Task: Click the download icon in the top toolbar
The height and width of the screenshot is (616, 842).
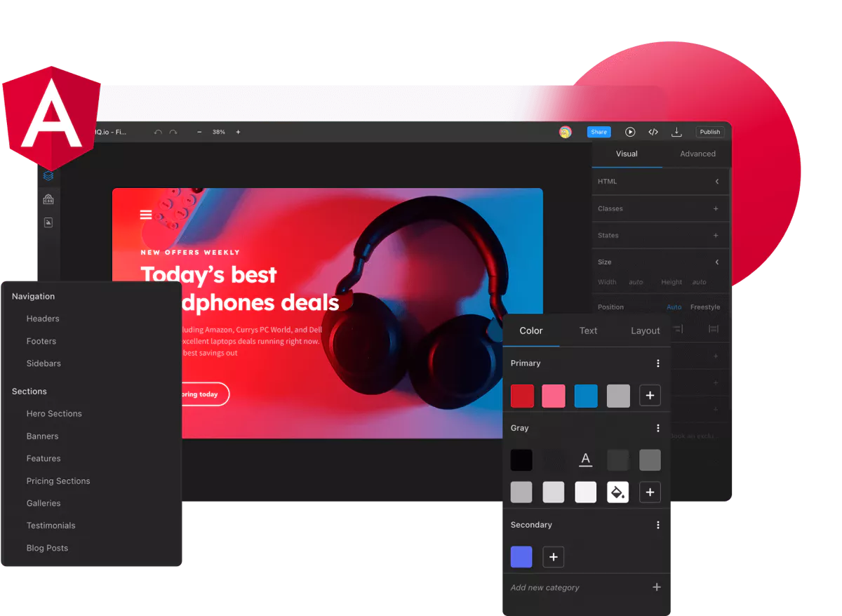Action: pyautogui.click(x=676, y=131)
